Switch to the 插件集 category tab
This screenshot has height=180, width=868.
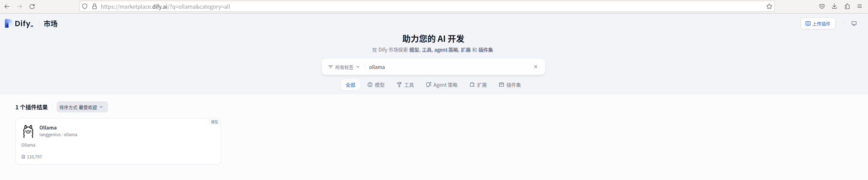click(510, 85)
